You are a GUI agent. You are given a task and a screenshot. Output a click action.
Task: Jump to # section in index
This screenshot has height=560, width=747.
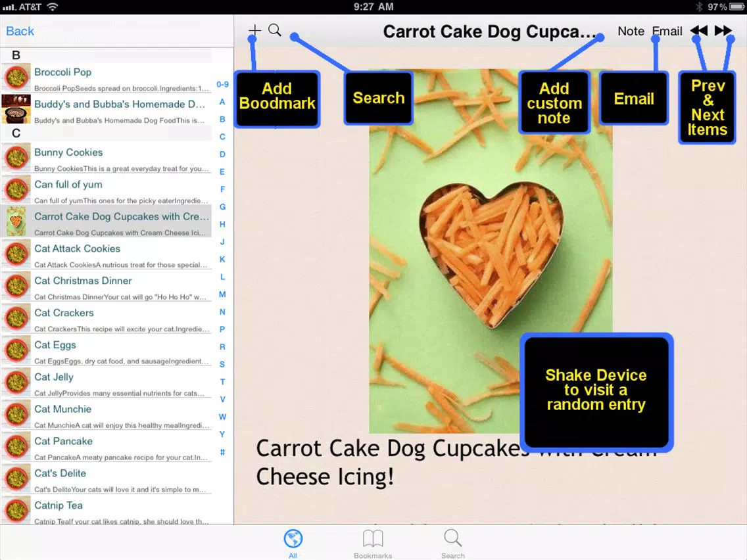(222, 452)
